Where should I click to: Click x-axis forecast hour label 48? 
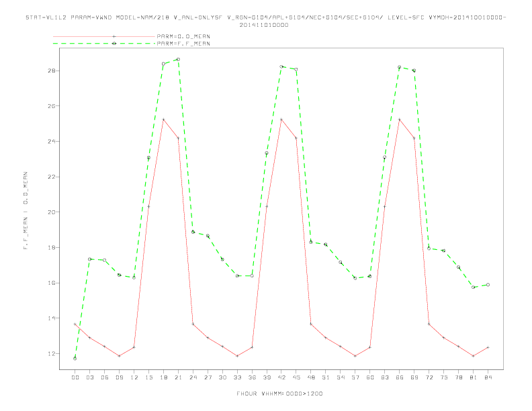pyautogui.click(x=311, y=377)
